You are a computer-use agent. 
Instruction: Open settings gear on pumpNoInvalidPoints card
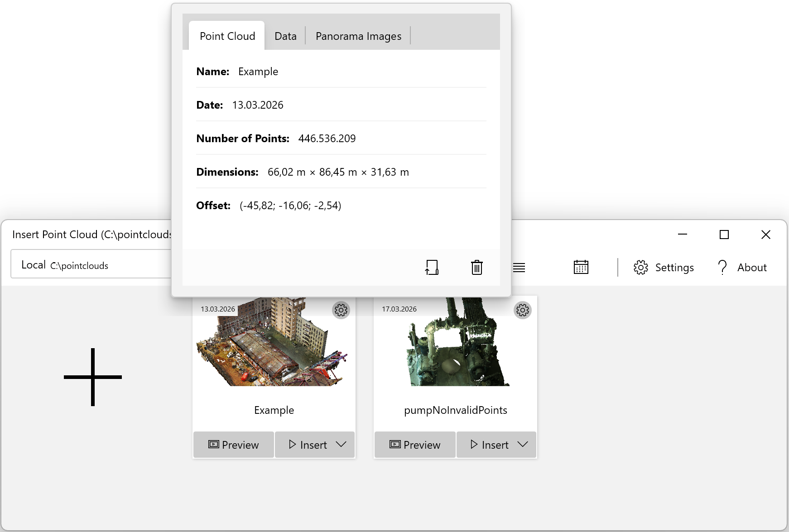pos(522,310)
